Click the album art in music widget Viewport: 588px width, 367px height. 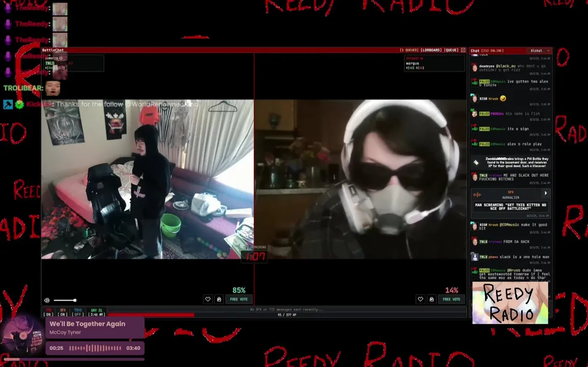point(22,336)
